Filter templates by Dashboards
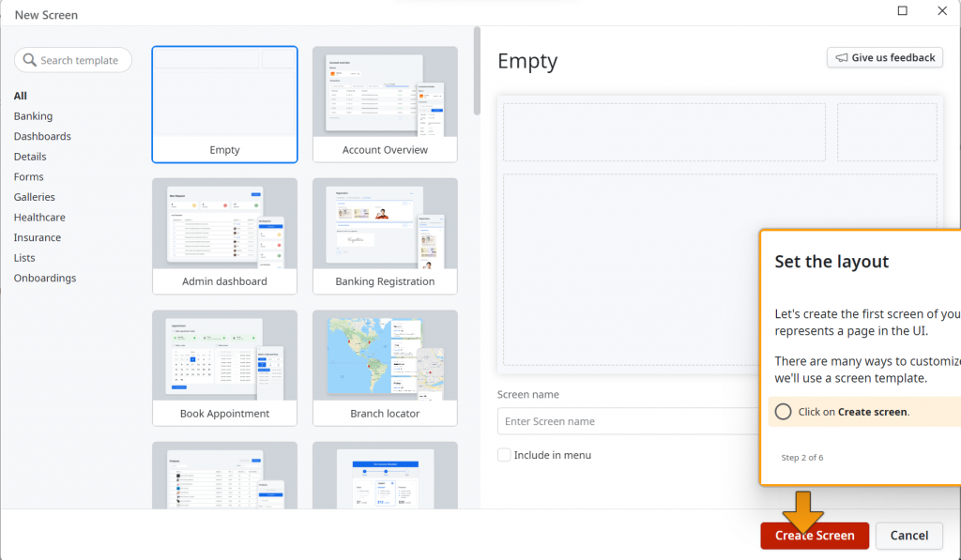 tap(42, 136)
